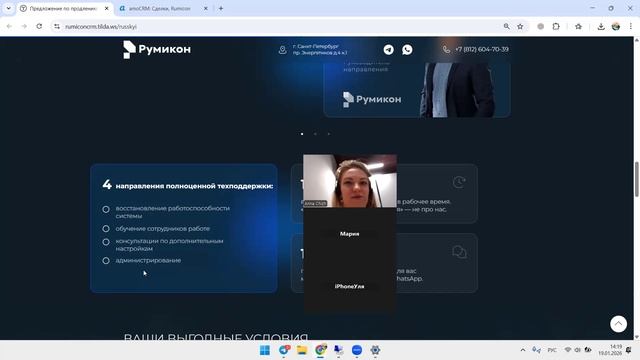Open the clock and date in taskbar
640x360 pixels.
(610, 350)
